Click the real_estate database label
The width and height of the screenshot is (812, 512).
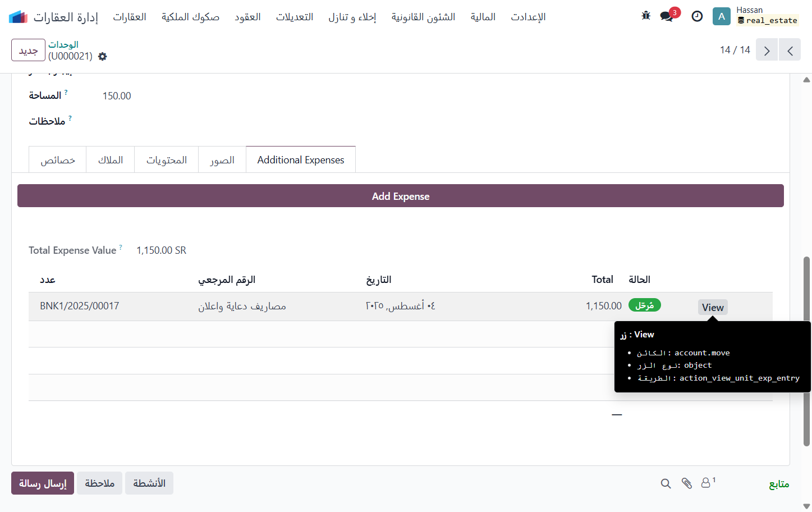[x=767, y=20]
